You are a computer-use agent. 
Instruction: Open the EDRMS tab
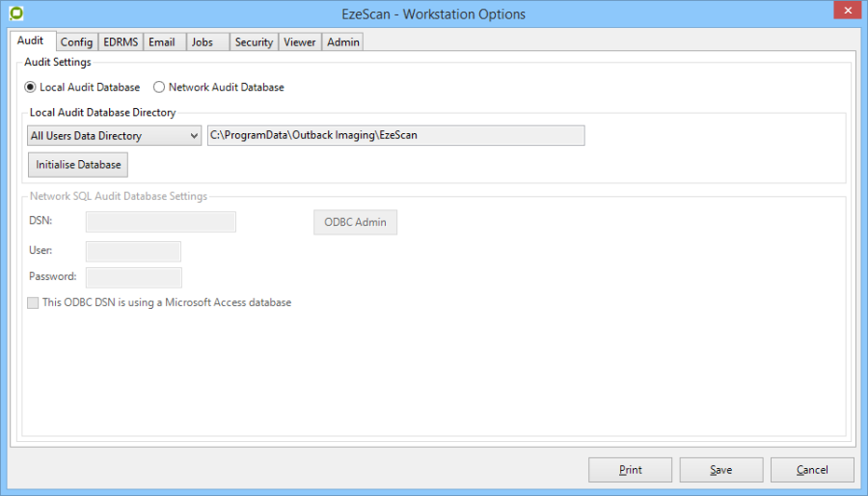[121, 42]
